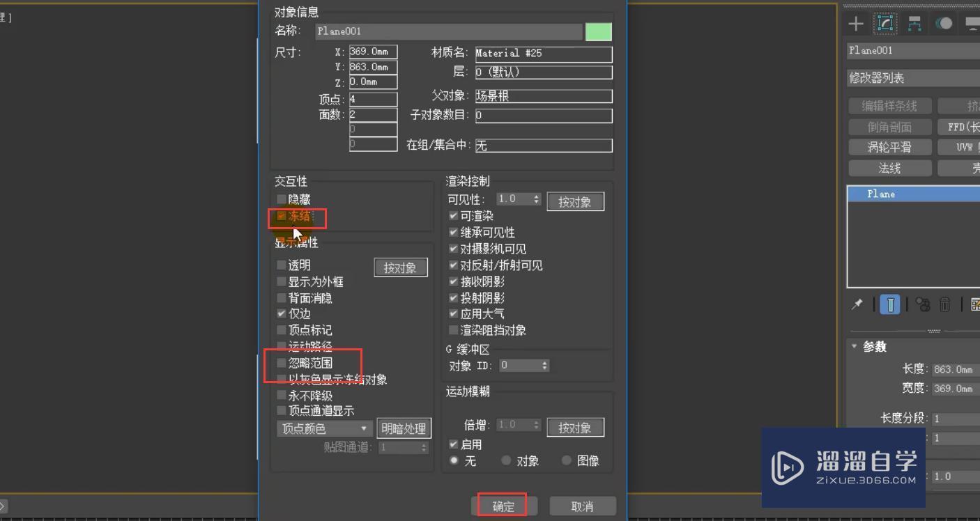The image size is (980, 521).
Task: Select motion blur 图像 radio button
Action: tap(566, 460)
